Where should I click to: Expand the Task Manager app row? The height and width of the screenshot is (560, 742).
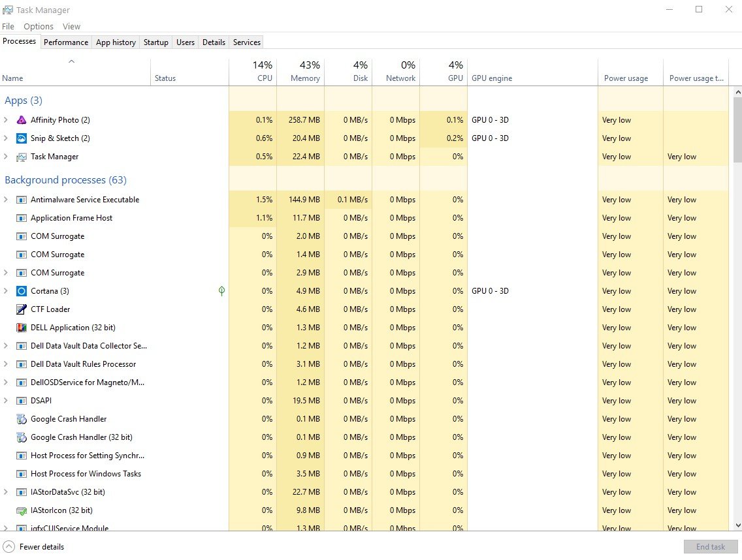click(6, 157)
